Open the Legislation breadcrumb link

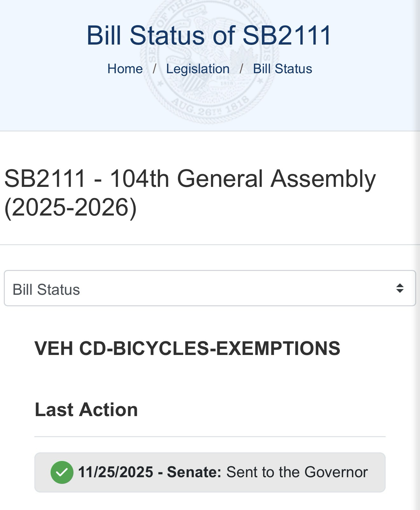click(198, 69)
